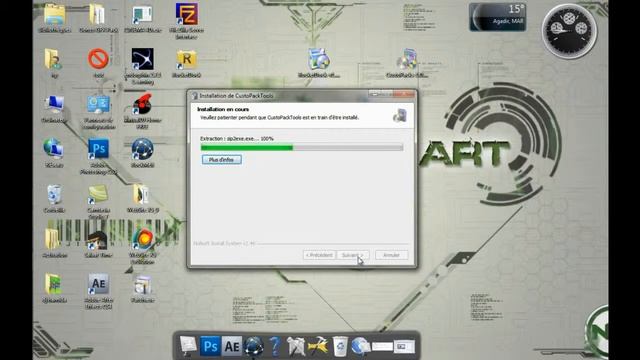Image resolution: width=640 pixels, height=360 pixels.
Task: Click the analog clock gadget
Action: [x=569, y=31]
